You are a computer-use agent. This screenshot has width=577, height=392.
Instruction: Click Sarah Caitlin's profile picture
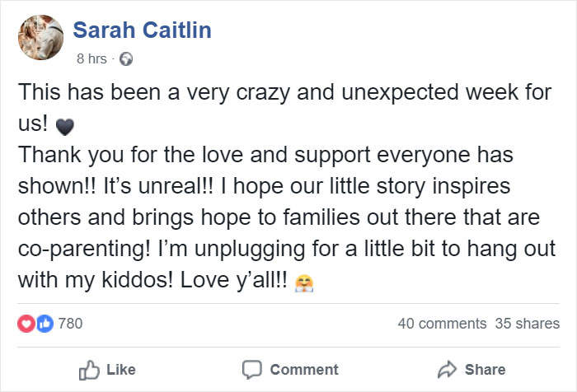40,38
